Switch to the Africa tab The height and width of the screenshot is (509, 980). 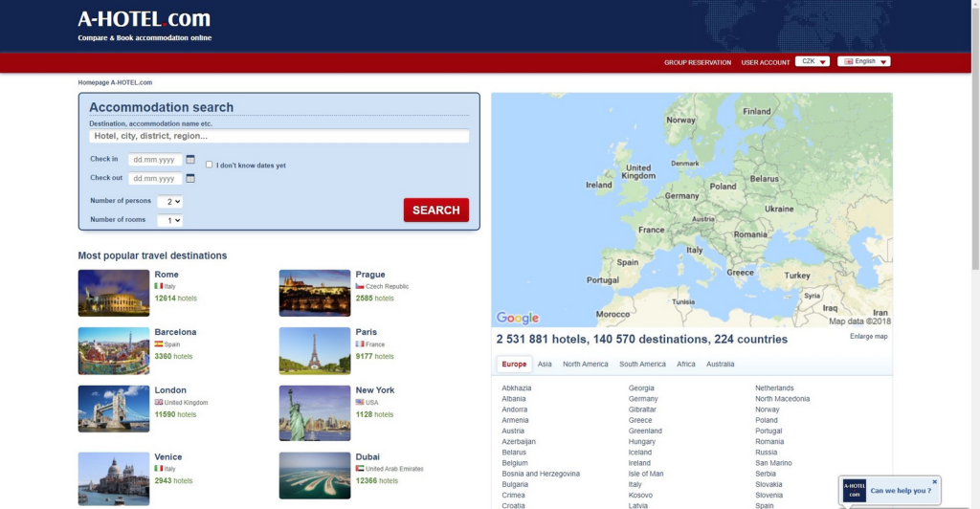click(x=685, y=365)
